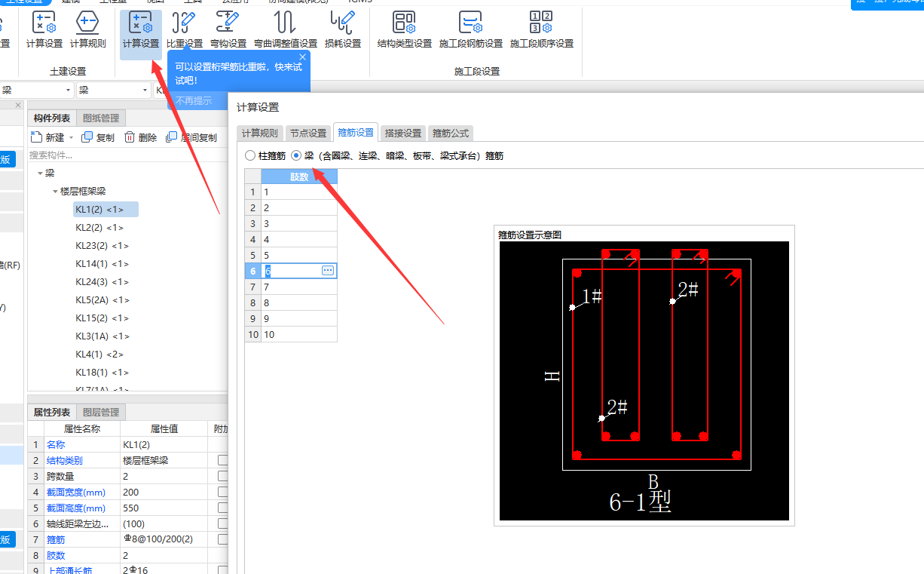This screenshot has width=924, height=574.
Task: Open 弯曲调整值设置 from the ribbon
Action: point(286,29)
